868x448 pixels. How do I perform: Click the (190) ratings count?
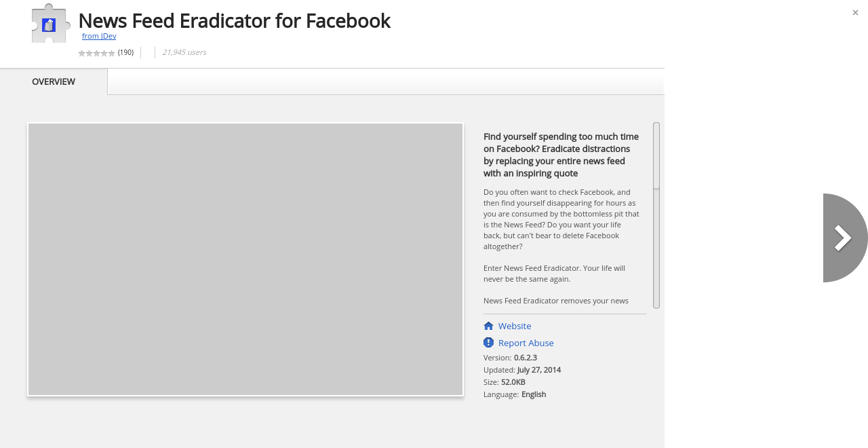click(x=125, y=52)
